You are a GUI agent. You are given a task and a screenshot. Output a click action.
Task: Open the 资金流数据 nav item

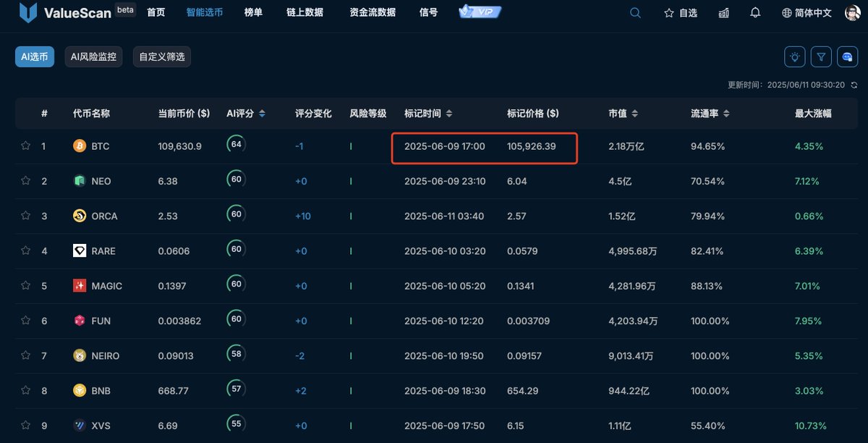pos(373,12)
